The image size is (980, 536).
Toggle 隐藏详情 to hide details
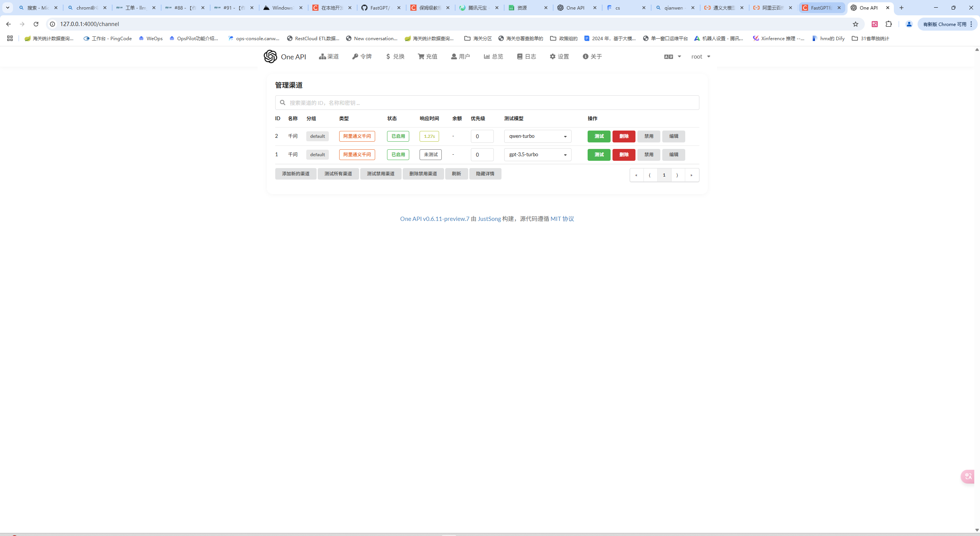tap(485, 174)
